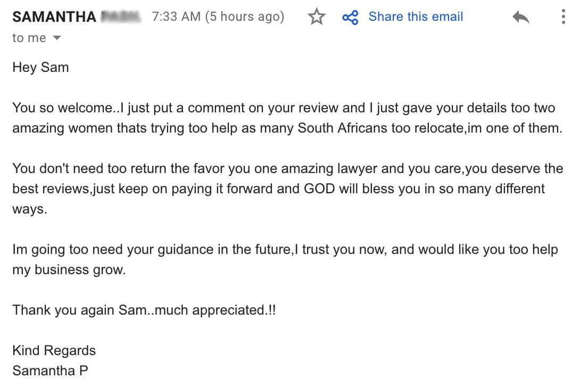The width and height of the screenshot is (588, 387).
Task: Click the line starting 'You don't need too return'
Action: point(288,169)
